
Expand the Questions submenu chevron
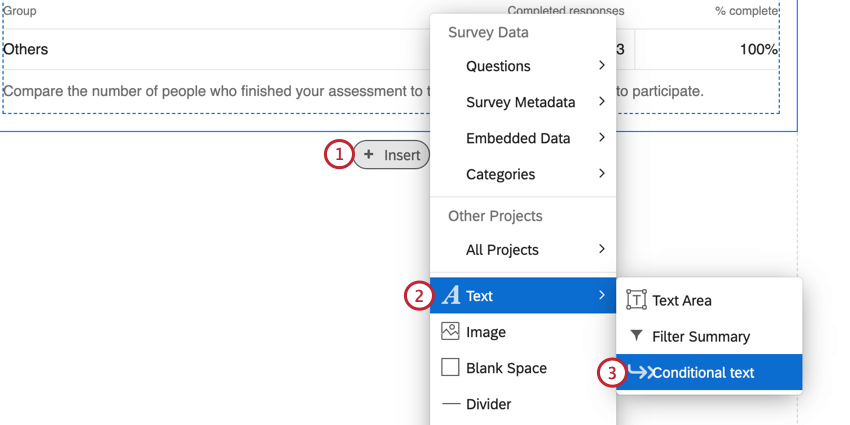click(x=602, y=66)
